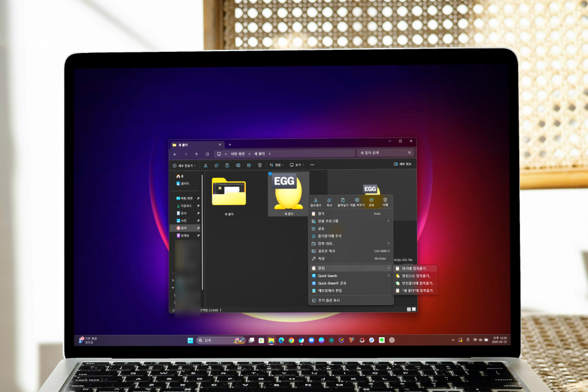
Task: Click 바탕 화면 in breadcrumb path
Action: pyautogui.click(x=237, y=154)
